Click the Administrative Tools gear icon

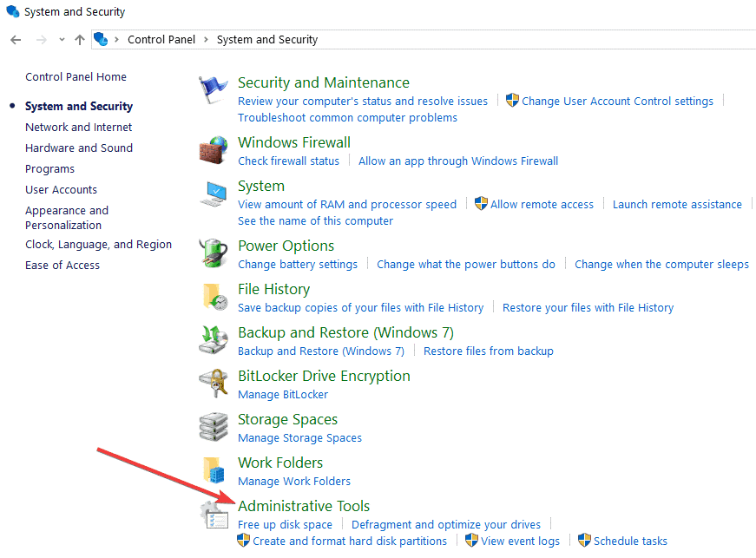coord(213,515)
